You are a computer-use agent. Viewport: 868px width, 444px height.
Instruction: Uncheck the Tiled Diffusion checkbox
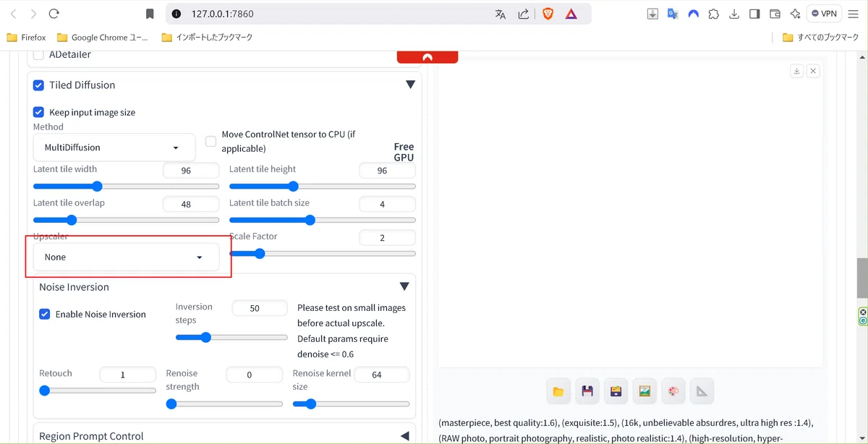(39, 85)
